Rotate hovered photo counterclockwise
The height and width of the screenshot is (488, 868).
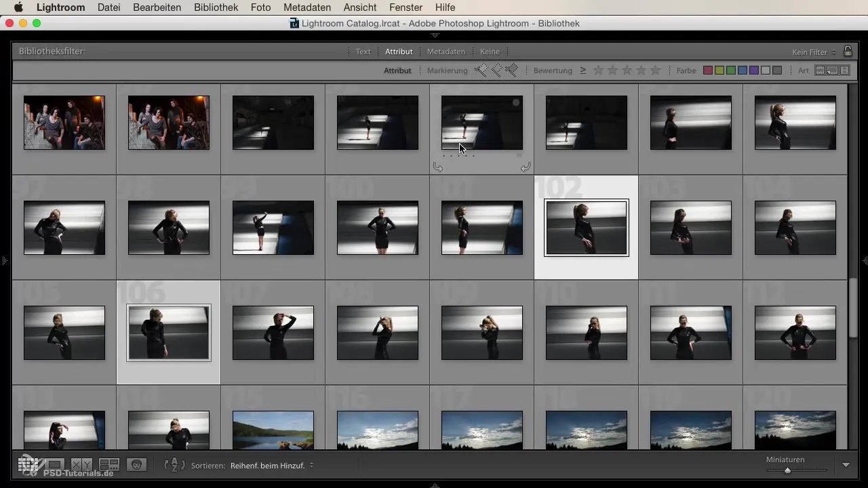click(x=438, y=167)
